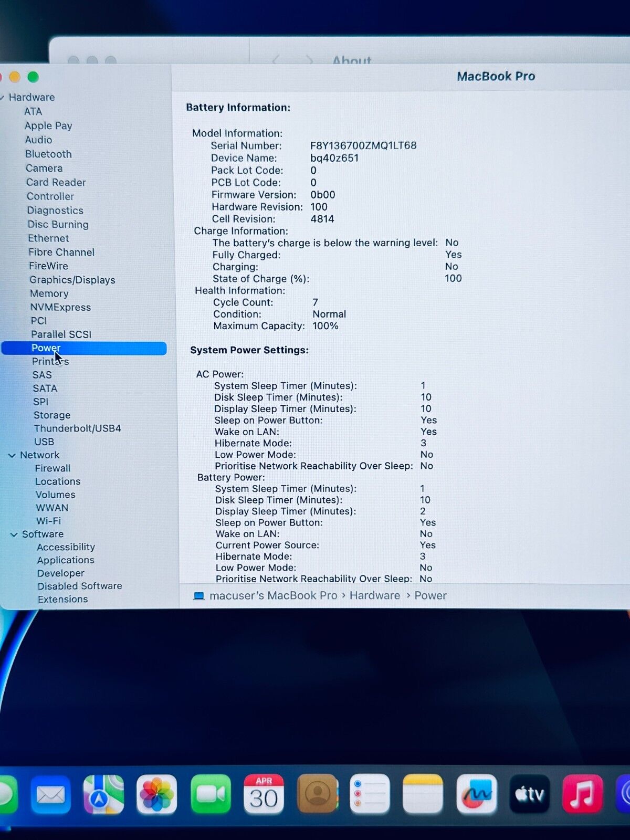Open Firewall under Network
Image resolution: width=630 pixels, height=840 pixels.
pos(52,468)
